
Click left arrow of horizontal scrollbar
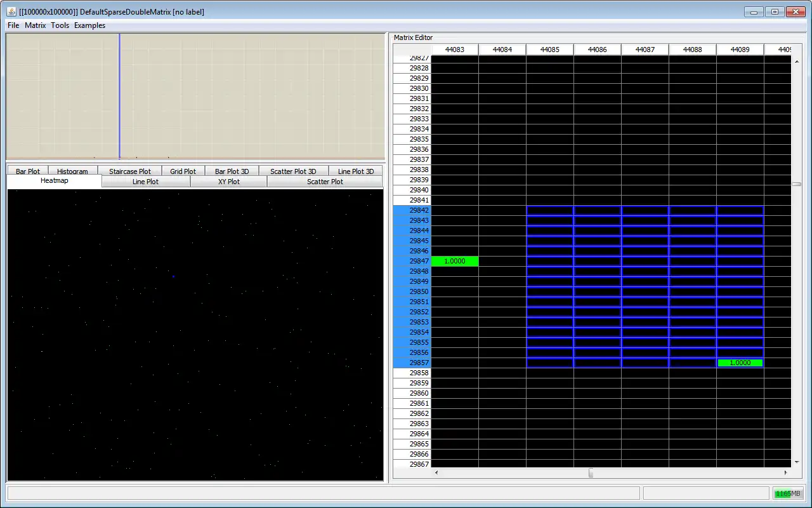[436, 472]
